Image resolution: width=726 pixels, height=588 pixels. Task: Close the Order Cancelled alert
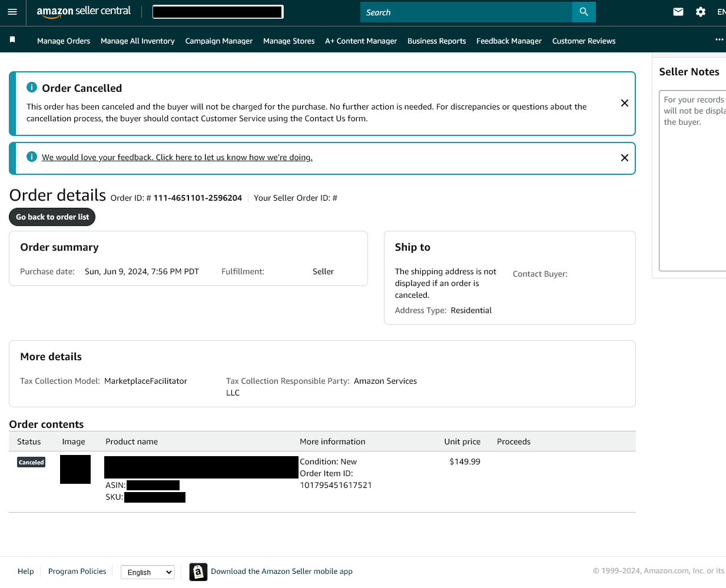[x=625, y=103]
